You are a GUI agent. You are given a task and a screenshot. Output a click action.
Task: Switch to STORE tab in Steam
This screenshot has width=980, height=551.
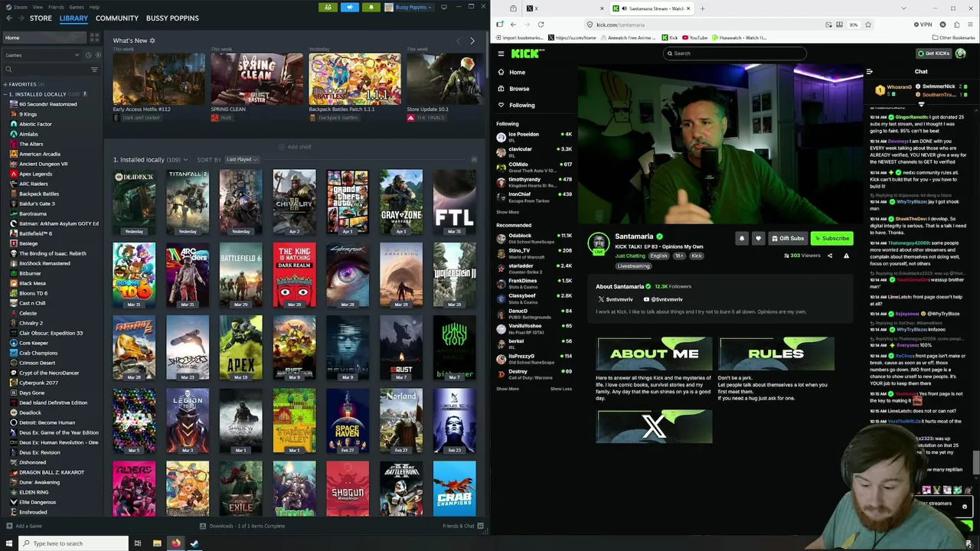pos(41,18)
